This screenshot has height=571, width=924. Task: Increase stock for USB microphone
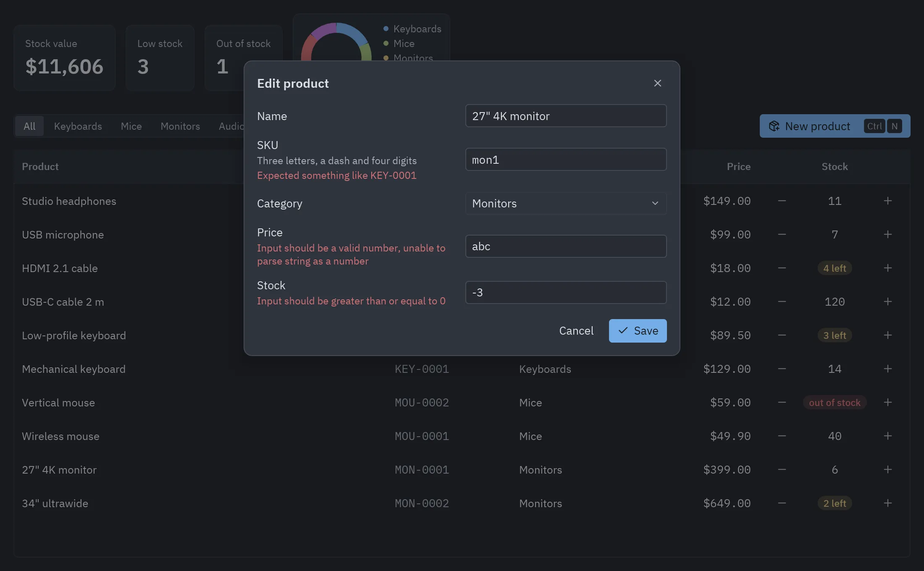pyautogui.click(x=887, y=234)
